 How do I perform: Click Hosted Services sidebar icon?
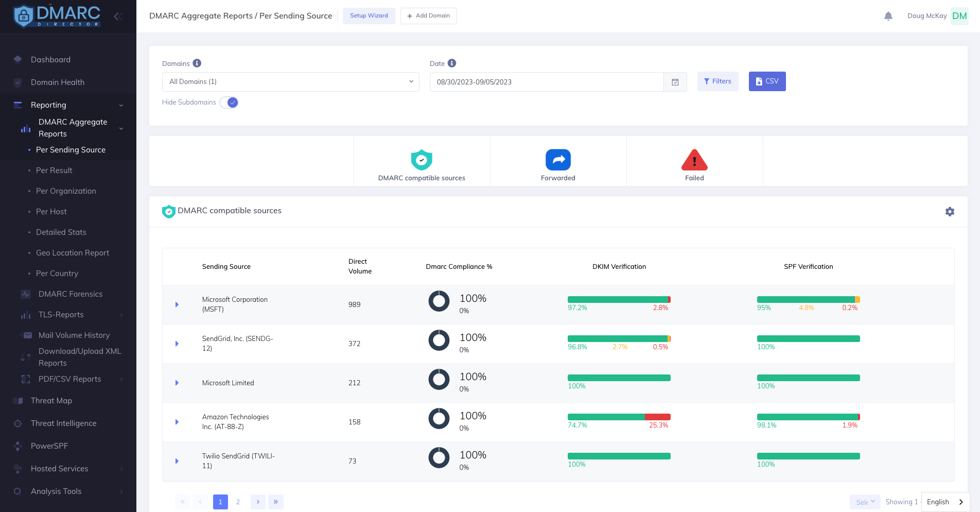18,469
